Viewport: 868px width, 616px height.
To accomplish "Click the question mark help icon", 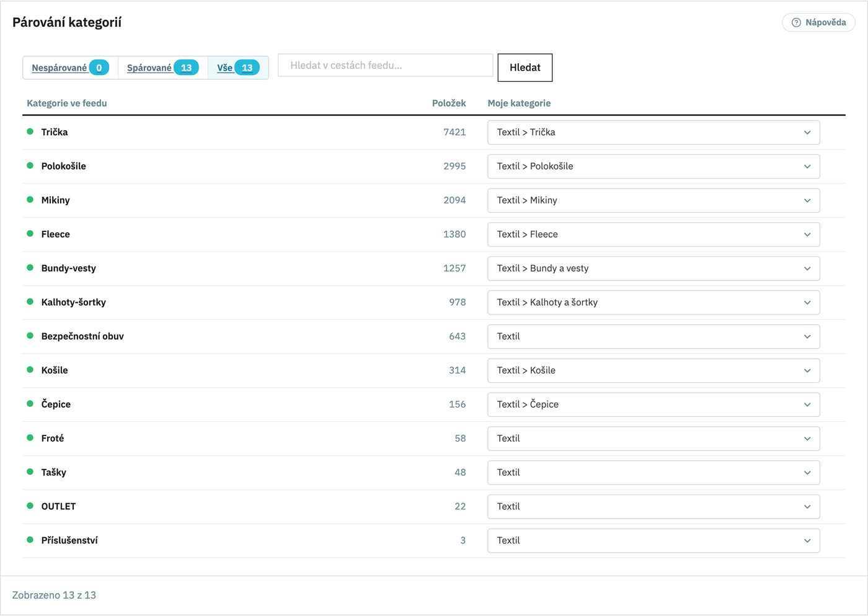I will (796, 22).
